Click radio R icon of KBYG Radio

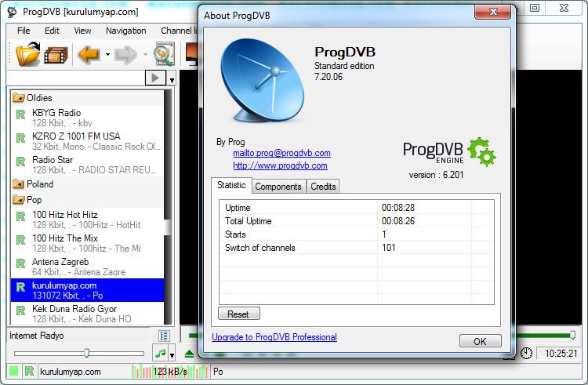click(x=20, y=114)
